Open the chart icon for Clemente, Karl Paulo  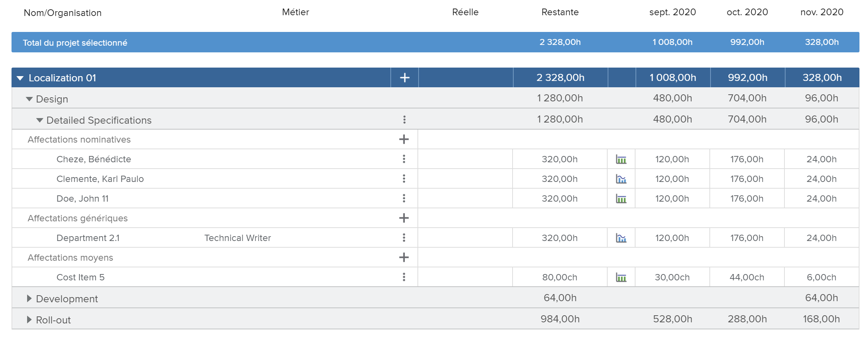(x=621, y=179)
